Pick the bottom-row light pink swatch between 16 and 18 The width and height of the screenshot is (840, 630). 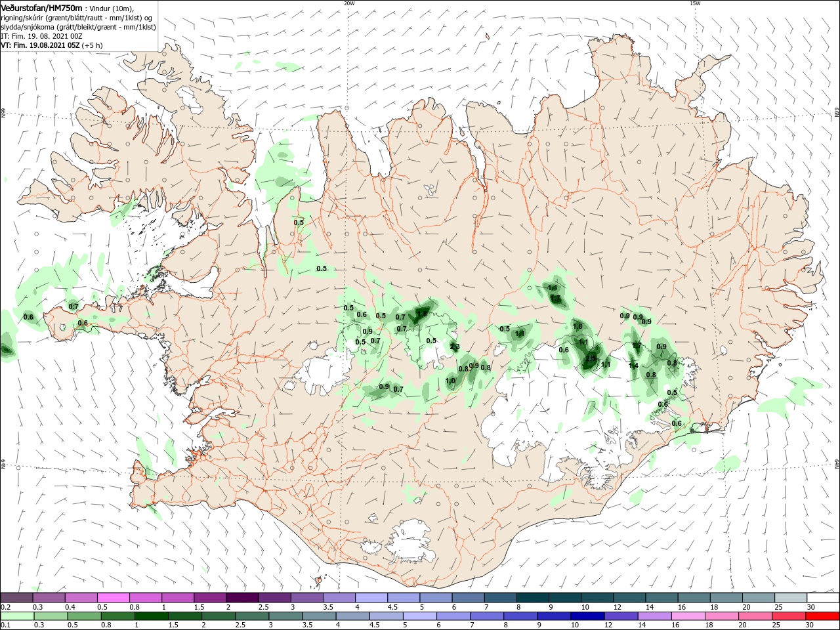pyautogui.click(x=689, y=616)
